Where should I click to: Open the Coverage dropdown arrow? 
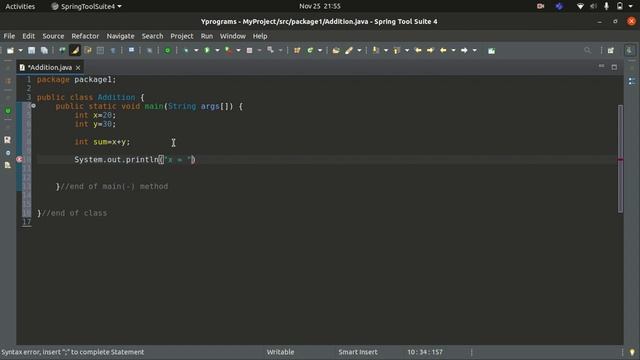[238, 50]
